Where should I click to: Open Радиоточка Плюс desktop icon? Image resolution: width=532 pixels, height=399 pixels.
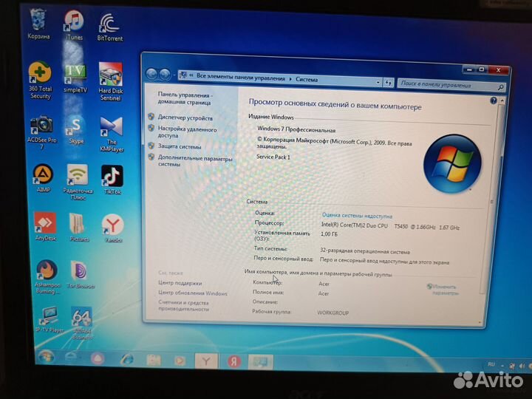point(78,182)
